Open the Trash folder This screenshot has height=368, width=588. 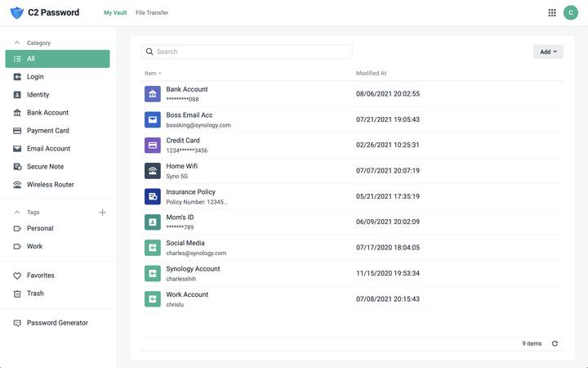(35, 294)
